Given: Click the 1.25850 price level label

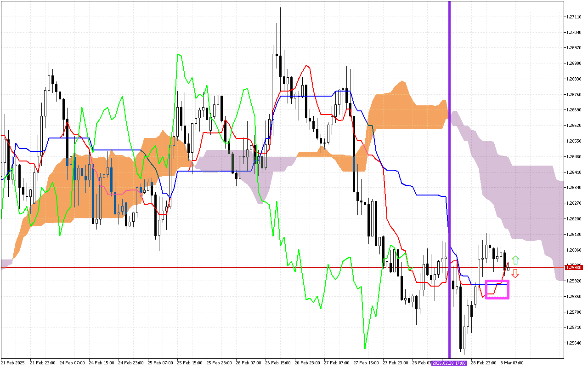Looking at the screenshot, I should [x=574, y=297].
